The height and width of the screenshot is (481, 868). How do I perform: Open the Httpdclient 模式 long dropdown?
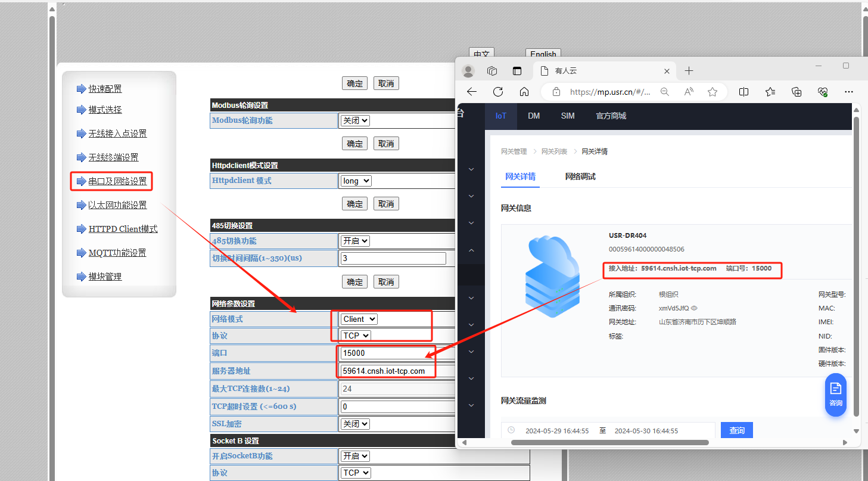point(356,181)
